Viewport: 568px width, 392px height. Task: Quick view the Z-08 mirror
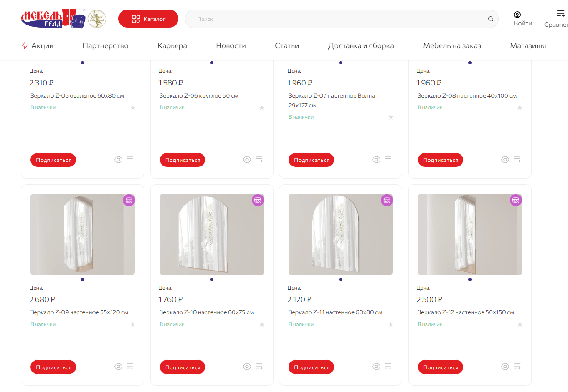tap(505, 159)
